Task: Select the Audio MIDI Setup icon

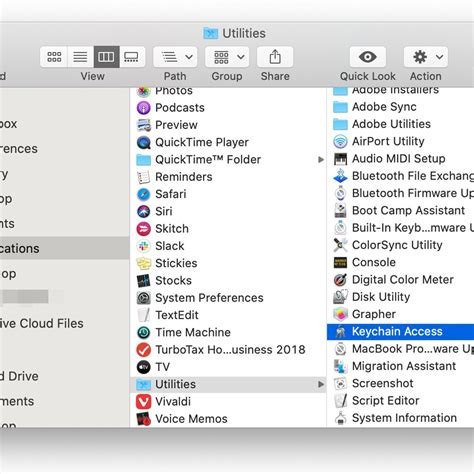Action: [340, 159]
